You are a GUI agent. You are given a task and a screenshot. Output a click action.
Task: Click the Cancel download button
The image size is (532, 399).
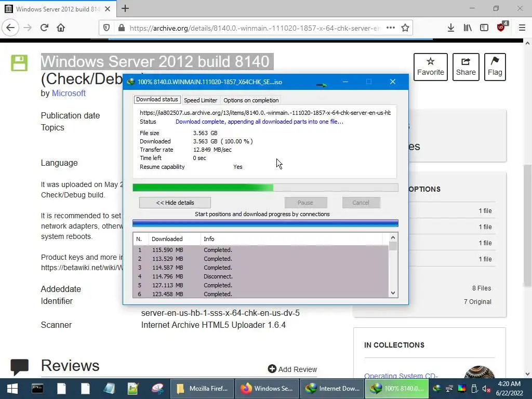click(361, 203)
